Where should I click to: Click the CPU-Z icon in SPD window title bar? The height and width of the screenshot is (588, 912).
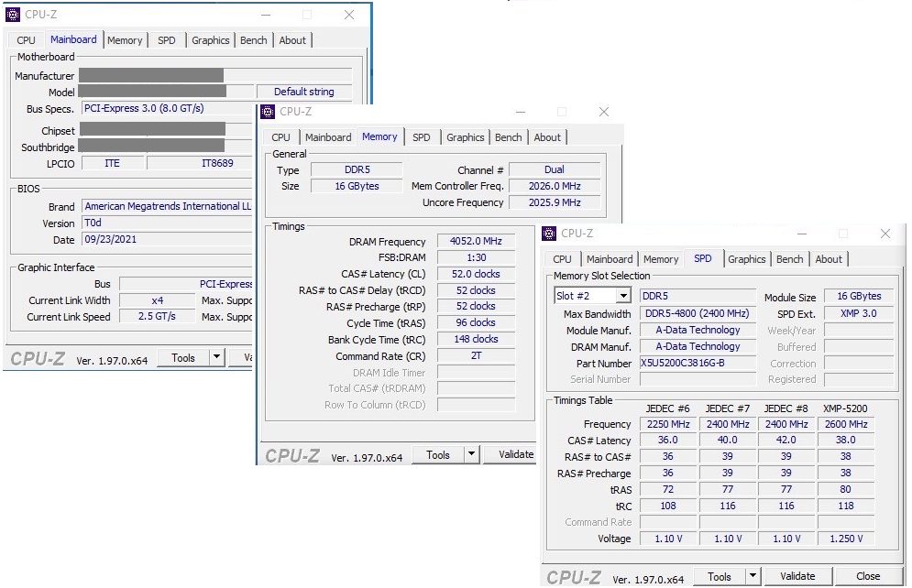point(549,234)
